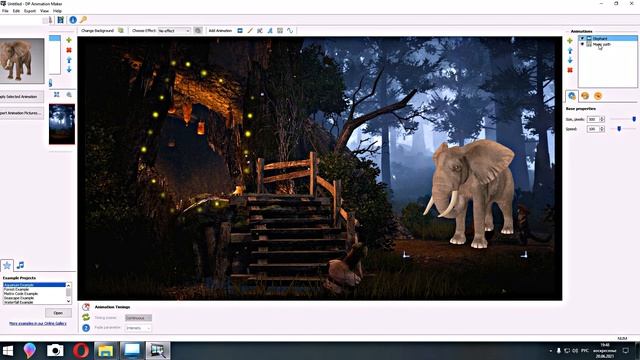Select the Elephant animation row

[x=608, y=38]
